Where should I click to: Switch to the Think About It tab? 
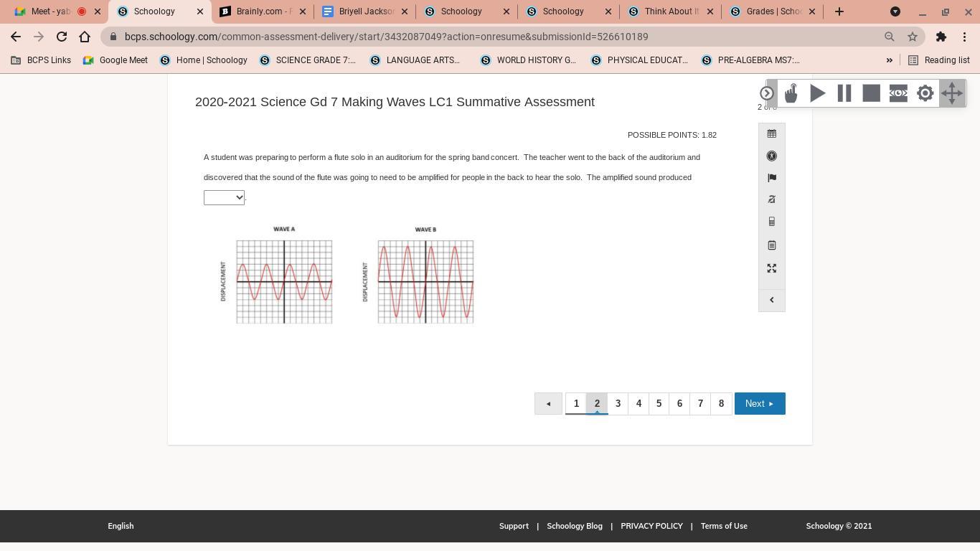pos(672,11)
